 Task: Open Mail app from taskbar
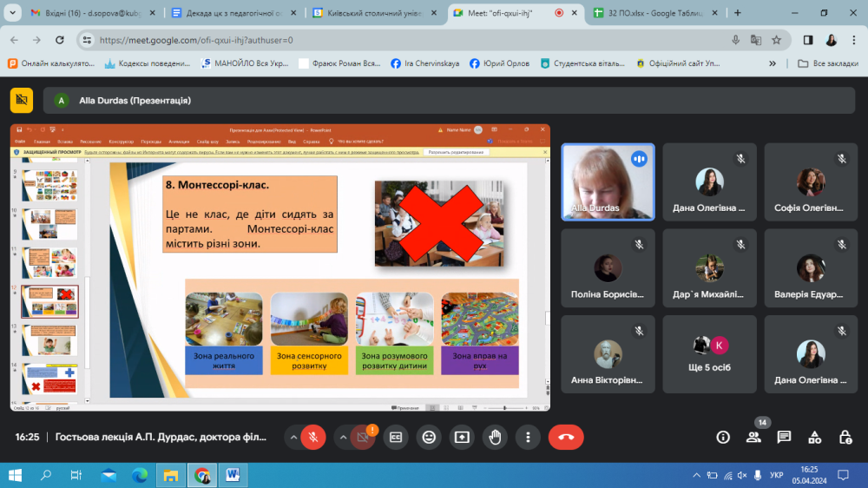point(108,475)
